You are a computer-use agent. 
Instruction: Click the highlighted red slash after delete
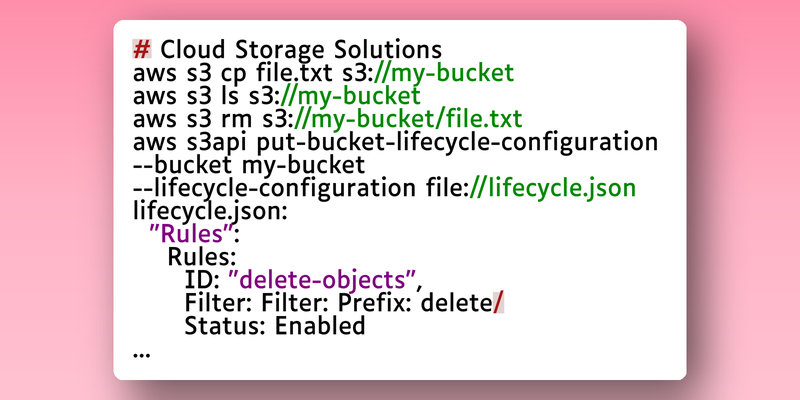[499, 304]
